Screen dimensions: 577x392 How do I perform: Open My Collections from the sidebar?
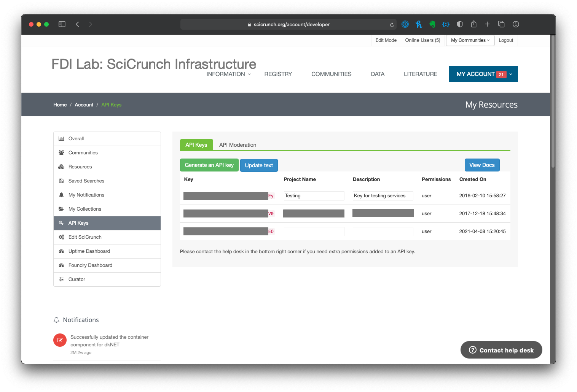point(84,209)
